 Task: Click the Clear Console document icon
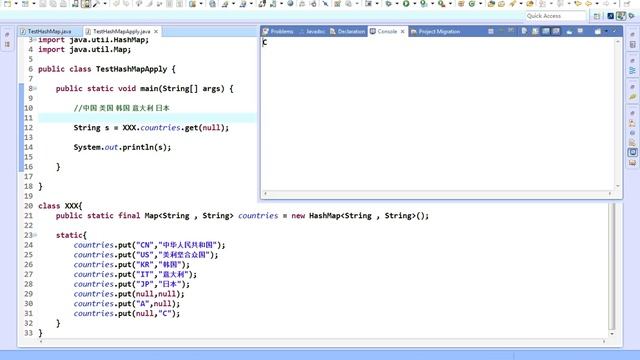point(524,31)
